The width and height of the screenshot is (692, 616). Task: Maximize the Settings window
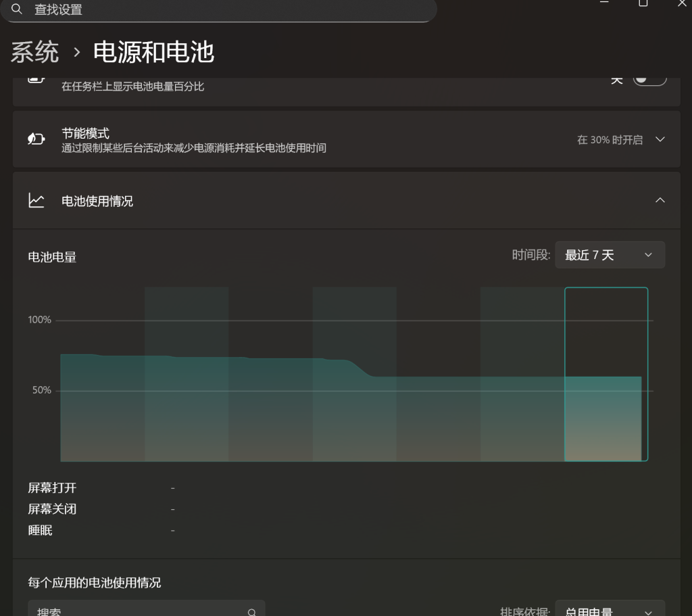pos(643,3)
